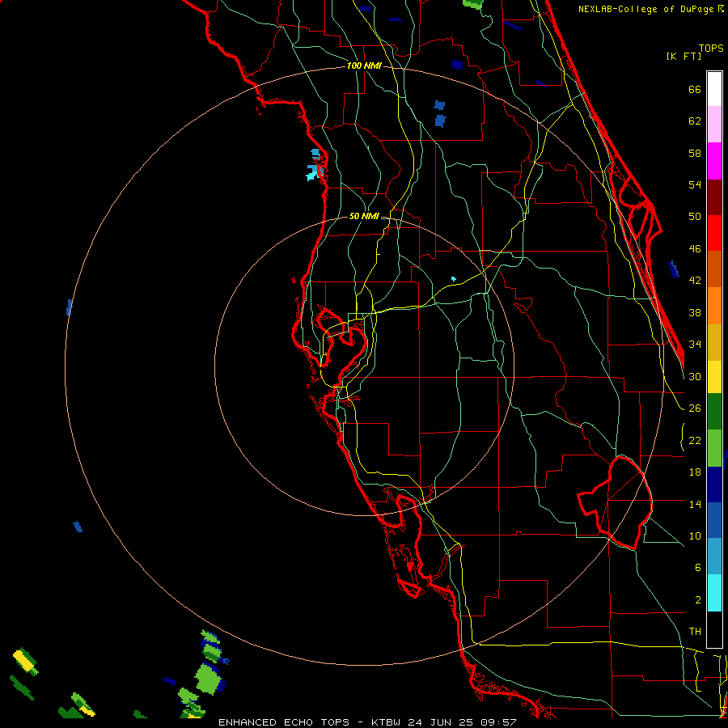Image resolution: width=728 pixels, height=728 pixels.
Task: Click the cyan echo cluster on northwest coast
Action: tap(315, 165)
